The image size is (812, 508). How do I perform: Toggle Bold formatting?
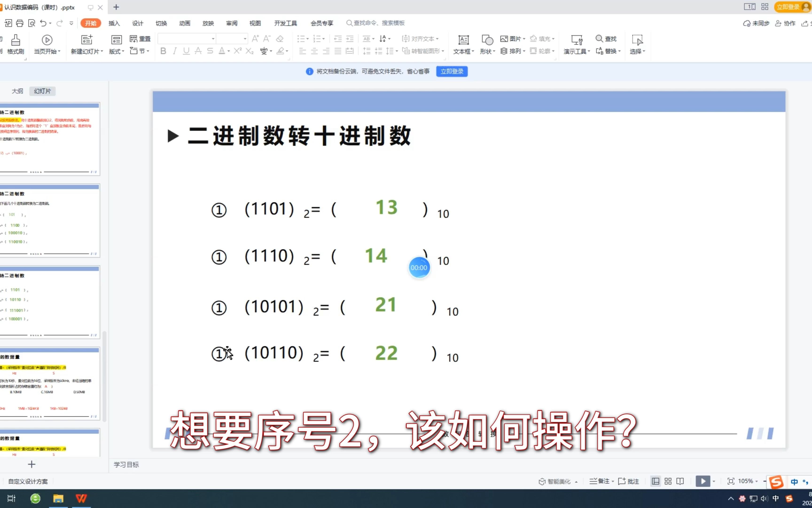click(x=163, y=51)
